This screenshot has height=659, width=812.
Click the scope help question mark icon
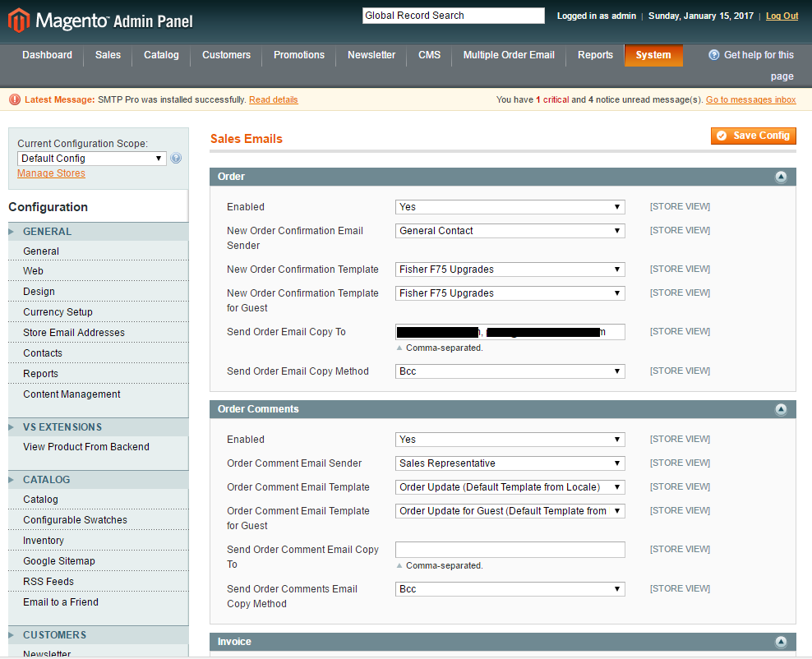tap(176, 159)
